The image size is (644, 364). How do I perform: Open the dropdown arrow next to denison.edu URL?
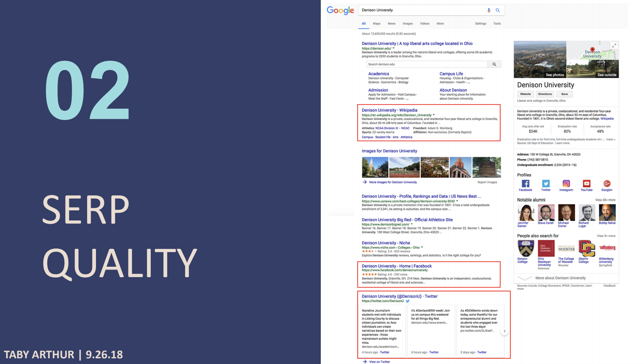(x=394, y=48)
